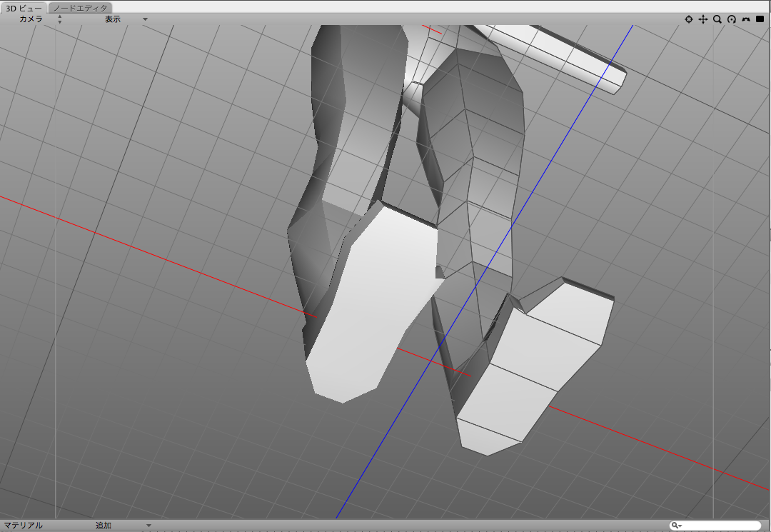Open the 追加 add material dropdown
Image resolution: width=771 pixels, height=532 pixels.
[x=123, y=525]
